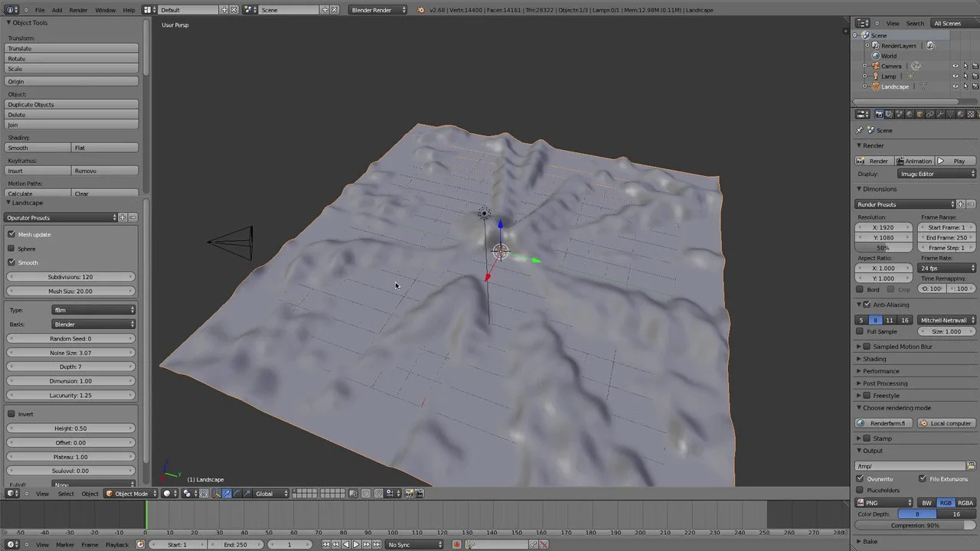Hide the Landscape object via eye icon
The image size is (980, 551).
955,86
